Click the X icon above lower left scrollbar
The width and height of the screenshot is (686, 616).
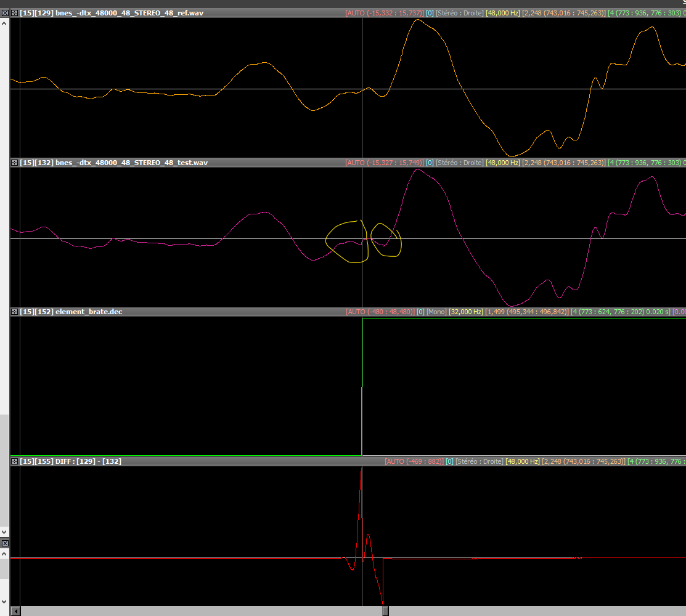click(4, 543)
